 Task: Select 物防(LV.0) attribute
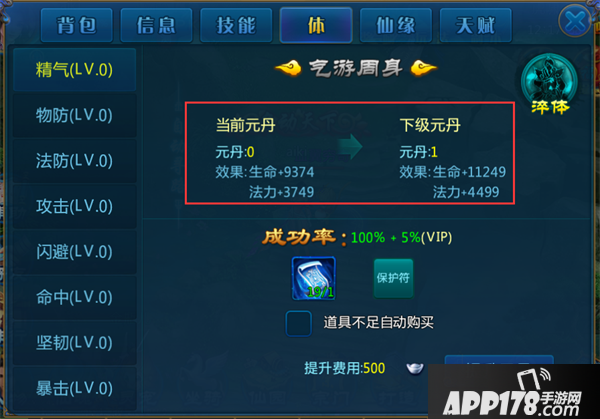[x=75, y=115]
